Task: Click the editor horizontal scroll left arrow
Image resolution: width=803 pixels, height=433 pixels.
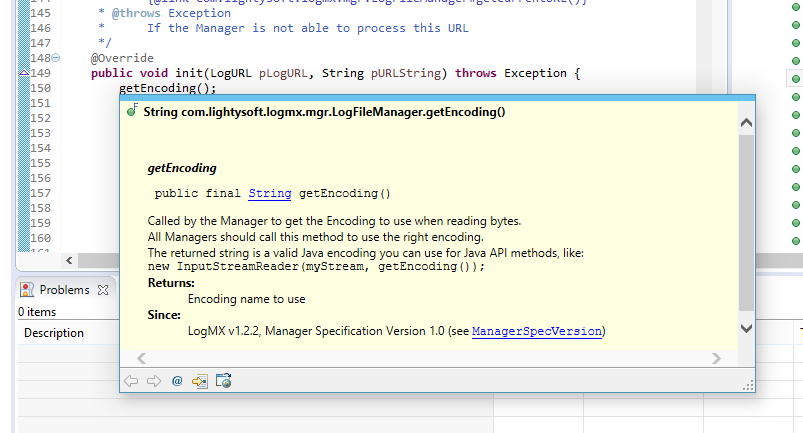Action: (x=69, y=261)
